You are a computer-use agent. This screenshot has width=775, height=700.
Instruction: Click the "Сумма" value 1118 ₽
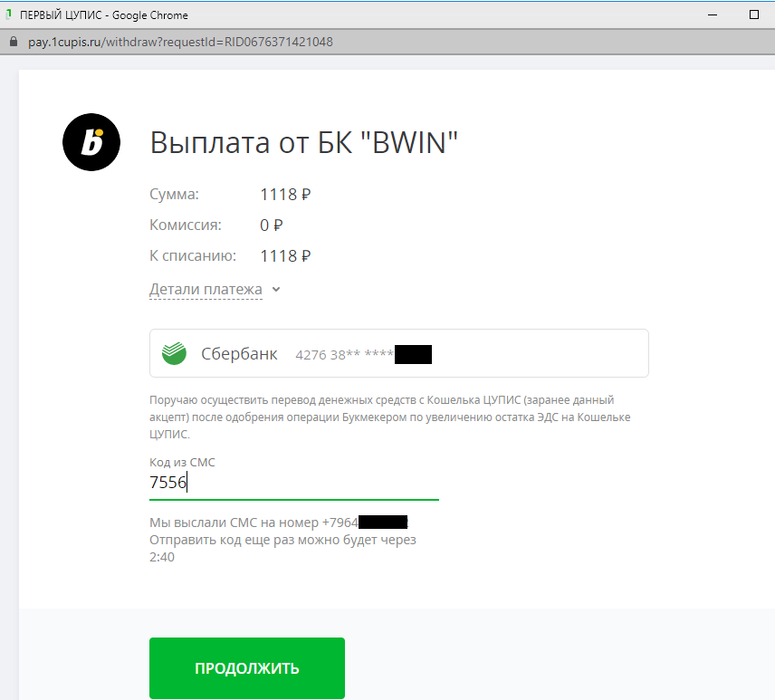[x=285, y=195]
